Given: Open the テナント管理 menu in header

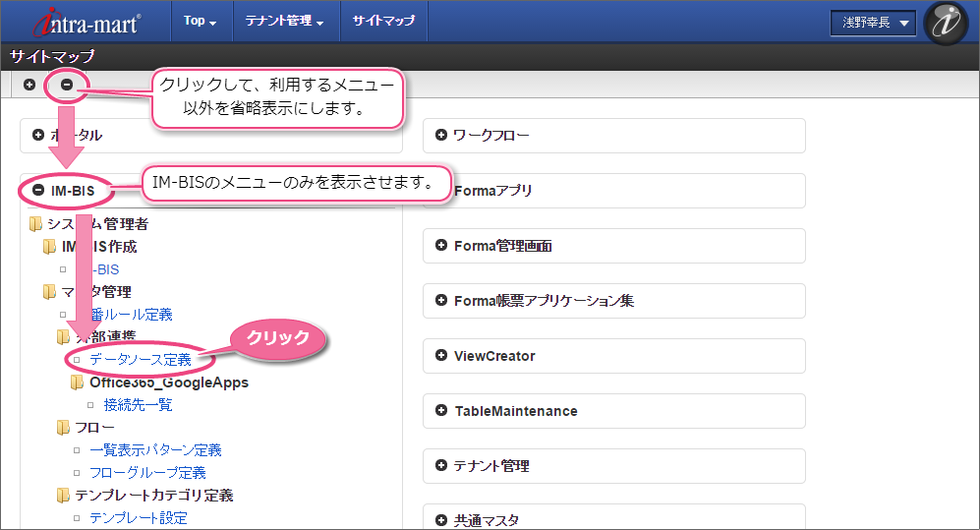Looking at the screenshot, I should [284, 21].
